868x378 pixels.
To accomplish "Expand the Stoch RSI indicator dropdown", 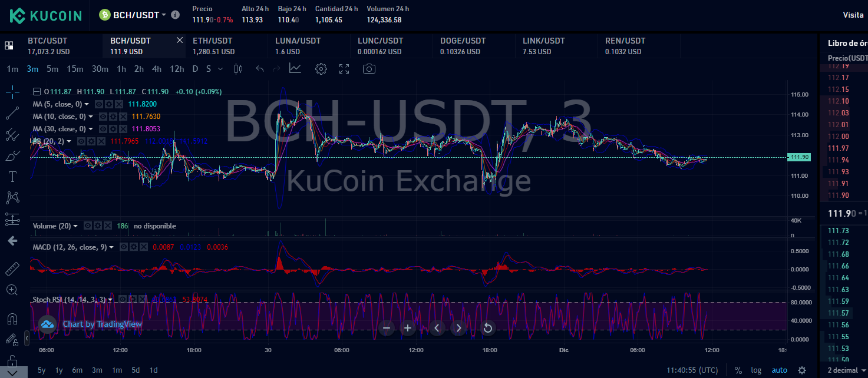I will click(110, 300).
